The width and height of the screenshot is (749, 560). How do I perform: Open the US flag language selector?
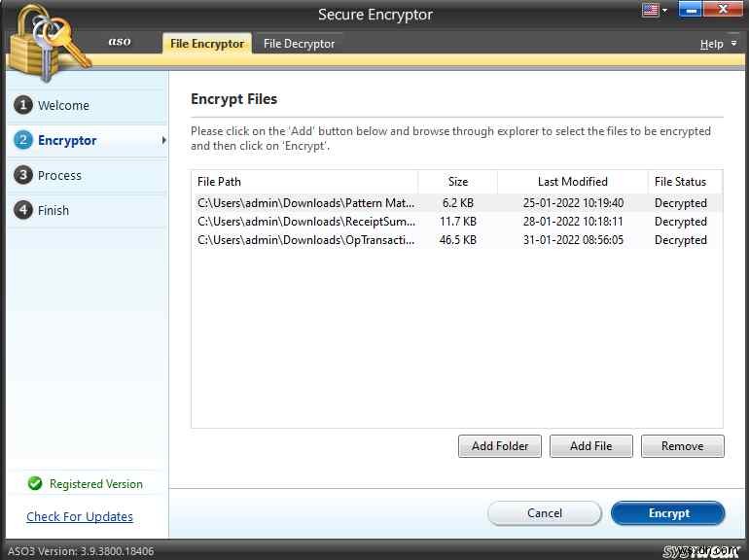tap(650, 10)
